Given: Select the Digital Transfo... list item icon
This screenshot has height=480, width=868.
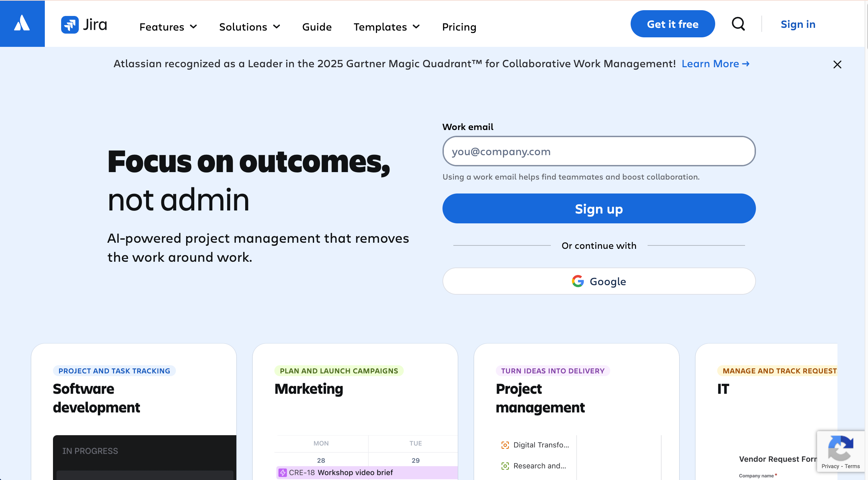Looking at the screenshot, I should tap(505, 445).
